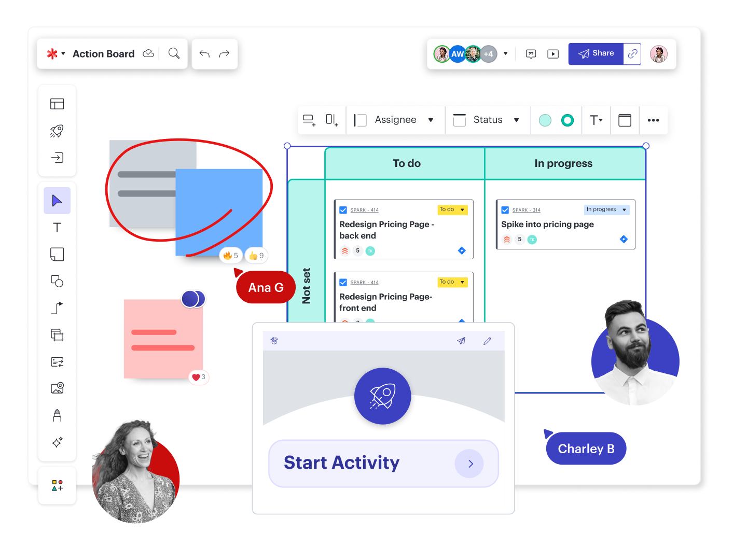Select the connector line tool
The image size is (747, 560).
pyautogui.click(x=57, y=308)
